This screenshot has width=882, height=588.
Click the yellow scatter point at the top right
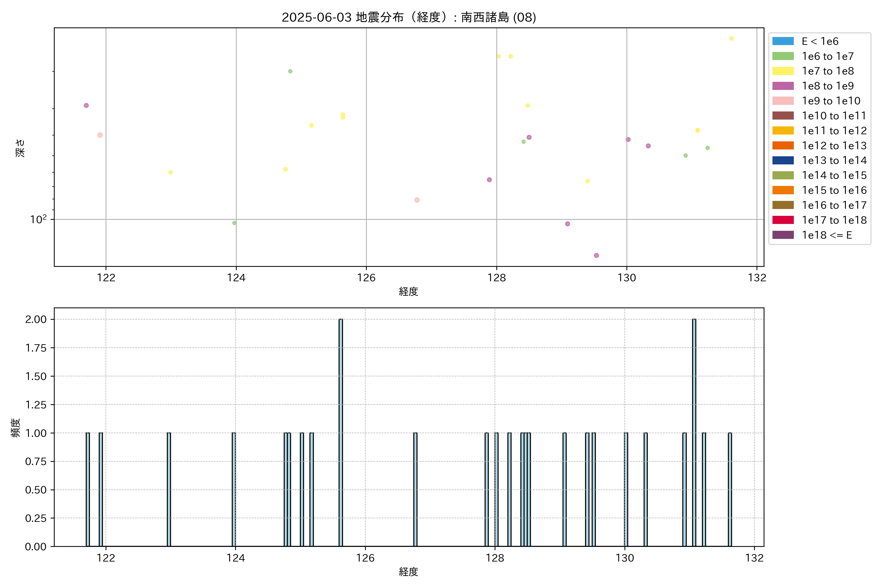click(731, 39)
